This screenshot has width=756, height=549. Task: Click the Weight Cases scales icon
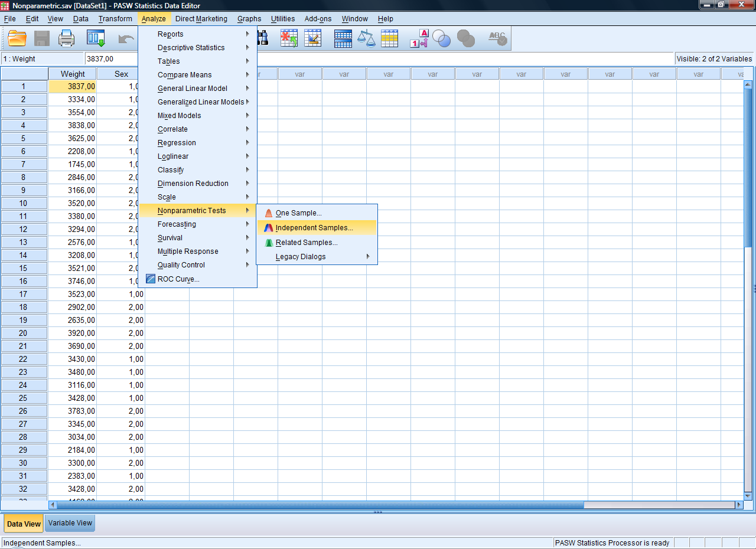tap(367, 39)
